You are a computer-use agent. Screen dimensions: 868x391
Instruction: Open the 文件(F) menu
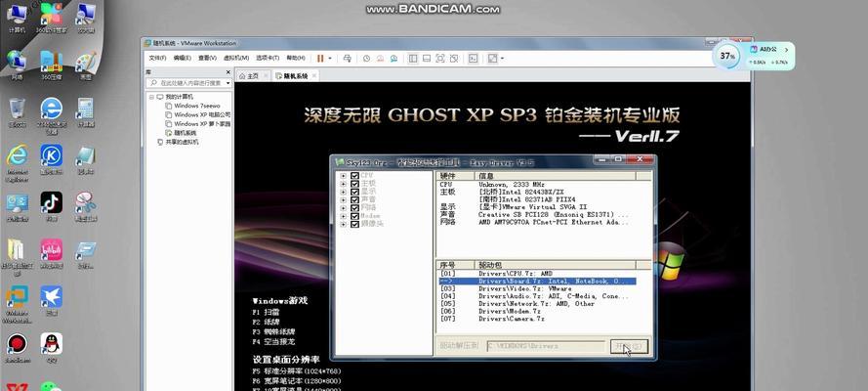[x=158, y=58]
